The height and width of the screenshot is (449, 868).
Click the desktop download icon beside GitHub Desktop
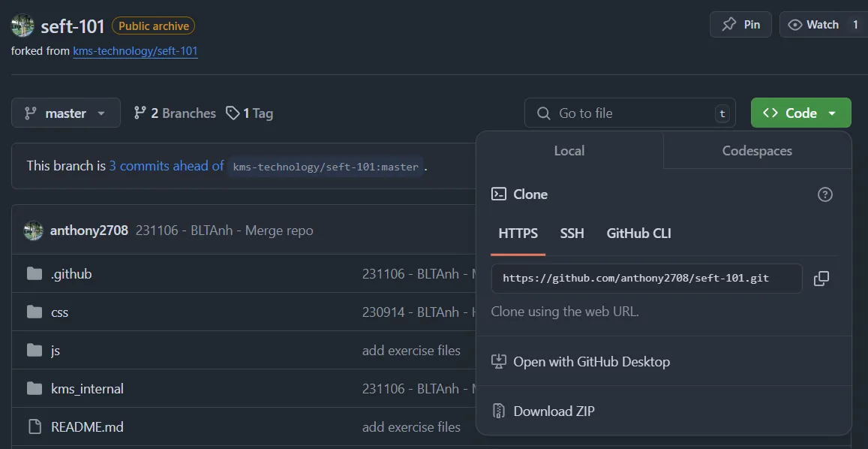click(x=499, y=361)
